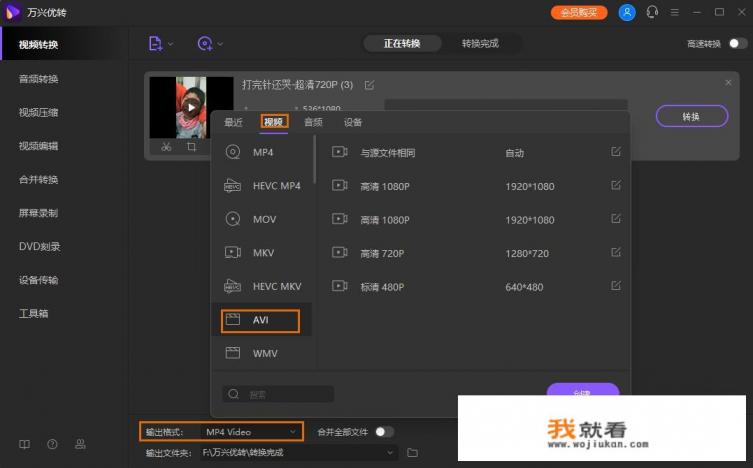This screenshot has height=468, width=753.
Task: Click the purple create button
Action: point(583,389)
